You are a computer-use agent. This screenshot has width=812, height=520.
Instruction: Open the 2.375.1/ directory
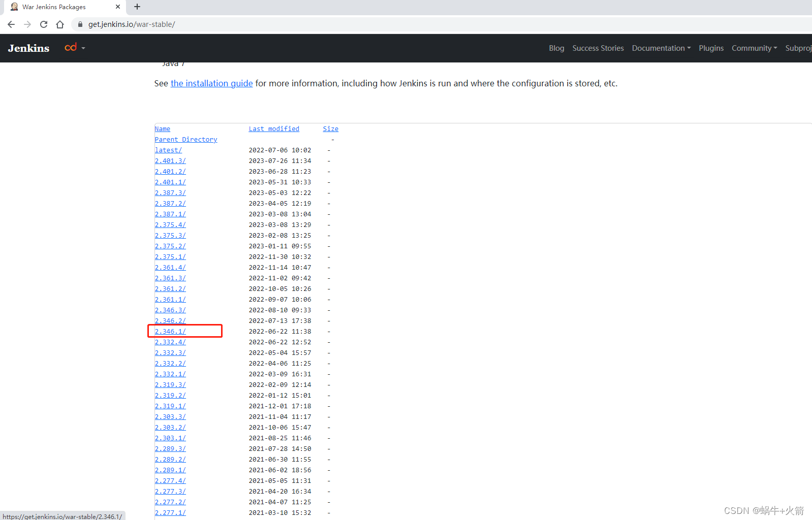tap(170, 257)
